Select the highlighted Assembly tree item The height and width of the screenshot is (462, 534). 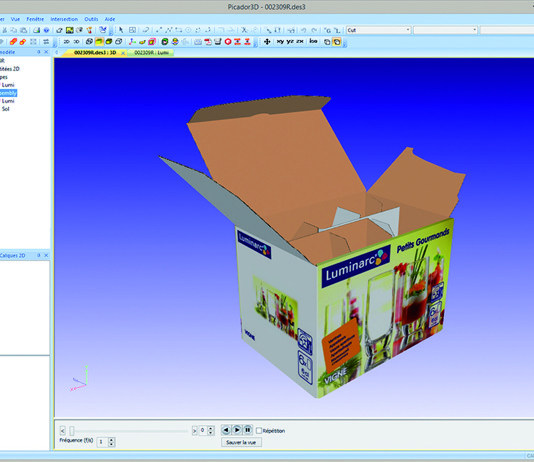(8, 93)
